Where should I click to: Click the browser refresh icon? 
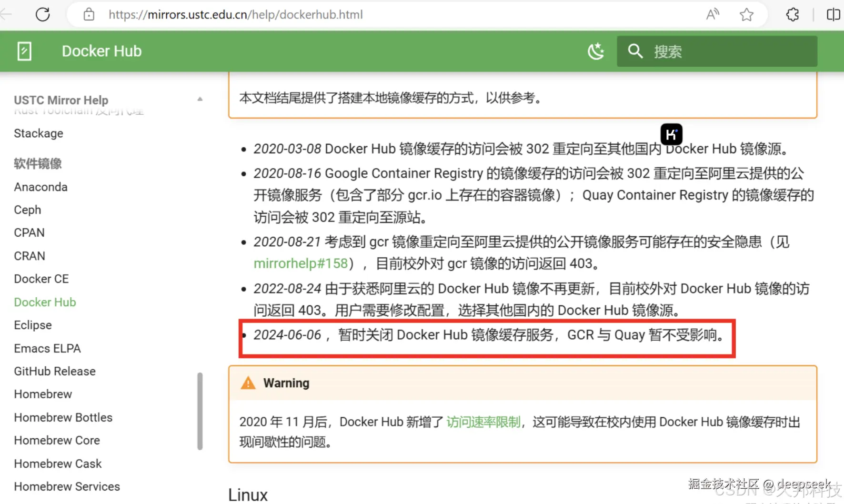click(43, 15)
